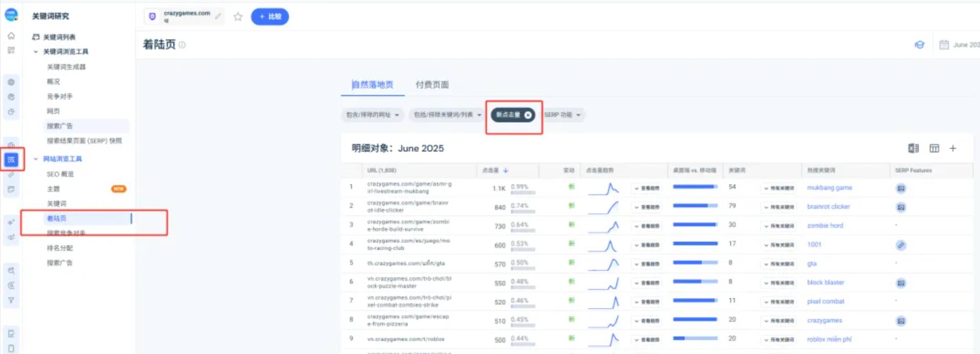This screenshot has height=354, width=980.
Task: Open 所有关键词 dropdown in row 2
Action: [x=779, y=207]
